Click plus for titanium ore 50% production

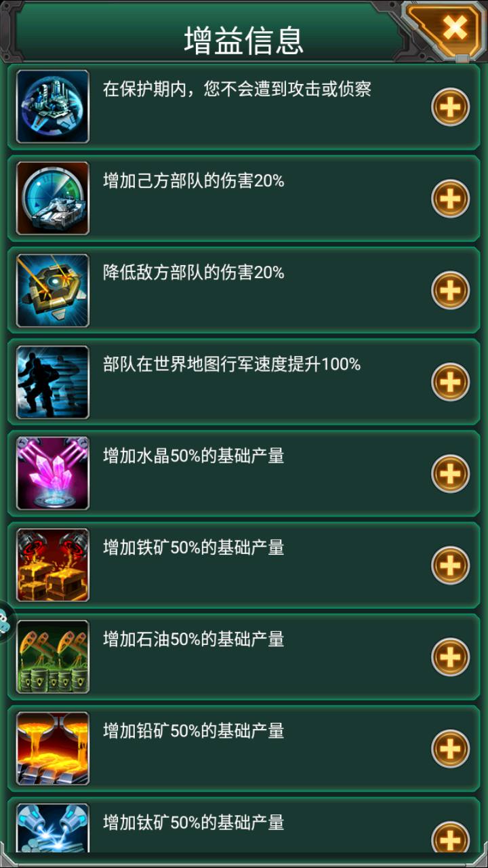pyautogui.click(x=451, y=837)
